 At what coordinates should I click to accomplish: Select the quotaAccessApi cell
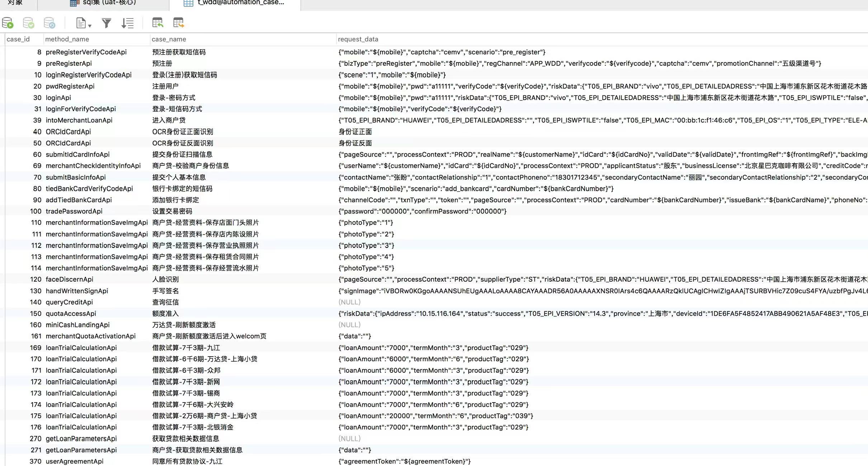click(71, 314)
